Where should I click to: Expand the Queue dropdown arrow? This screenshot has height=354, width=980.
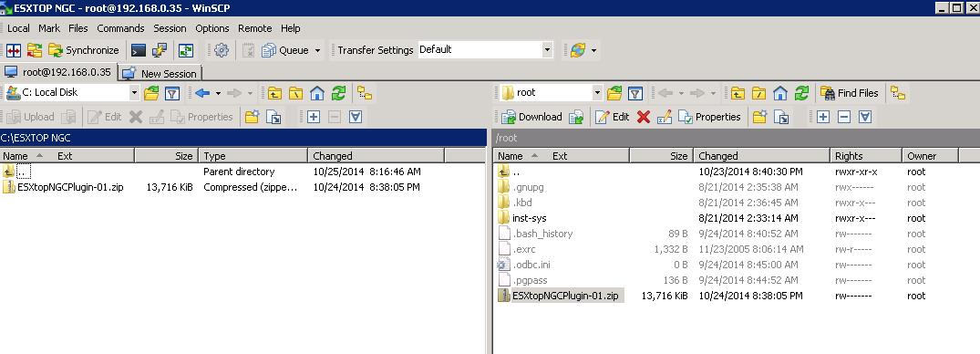coord(317,50)
